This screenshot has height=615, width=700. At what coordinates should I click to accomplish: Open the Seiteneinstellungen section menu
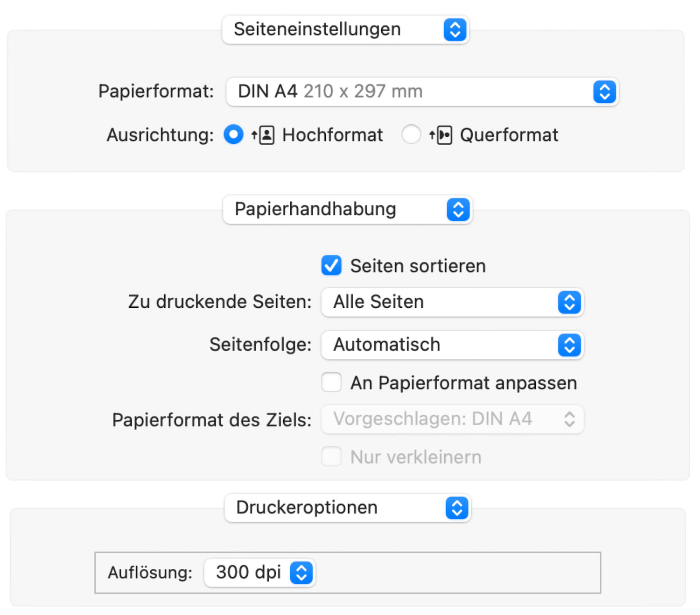pyautogui.click(x=345, y=29)
